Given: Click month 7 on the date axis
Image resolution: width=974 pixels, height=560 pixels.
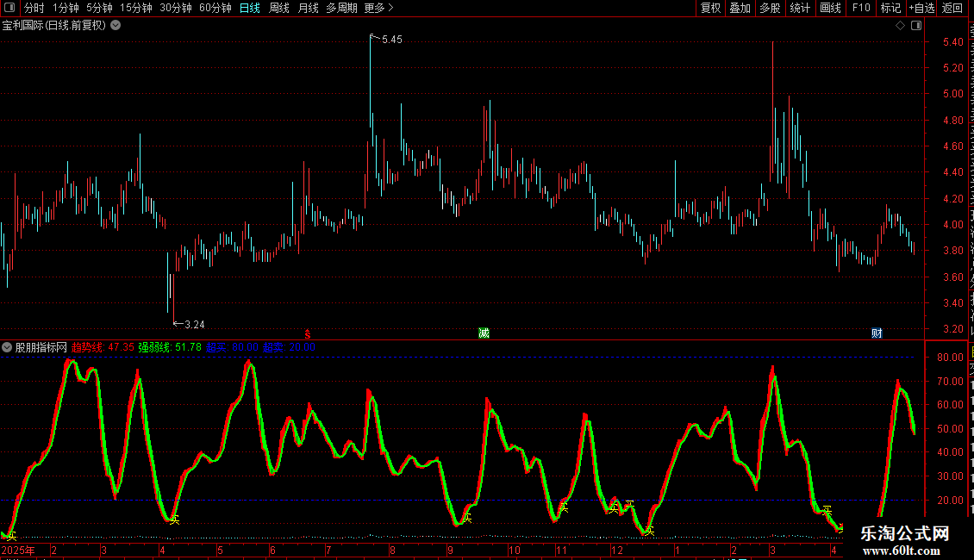Looking at the screenshot, I should pos(328,551).
